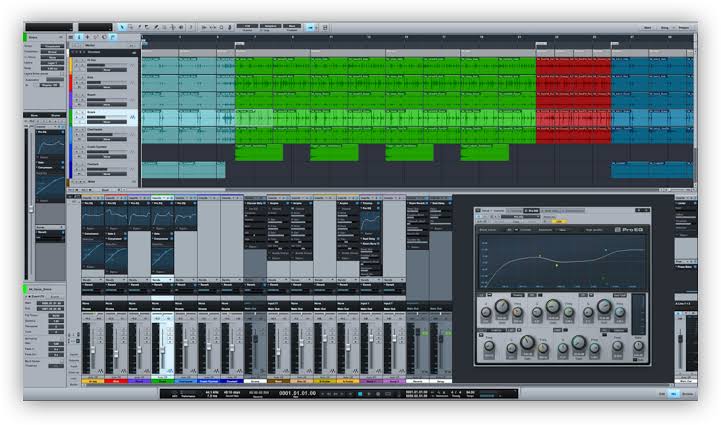Open the Layers dropdown in track inspector
The height and width of the screenshot is (425, 721).
52,63
